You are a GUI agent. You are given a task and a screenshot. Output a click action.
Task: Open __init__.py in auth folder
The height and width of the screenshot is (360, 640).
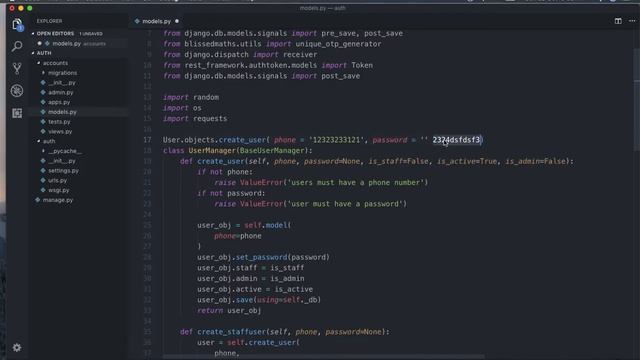pos(62,161)
